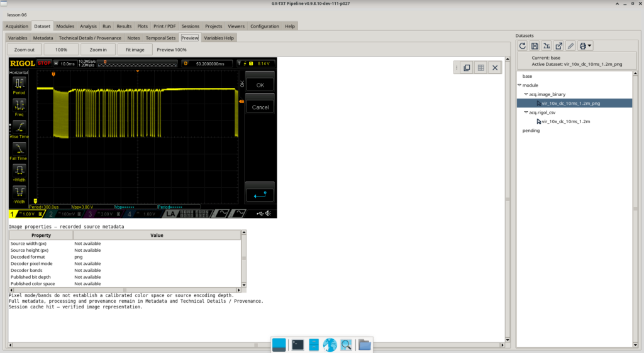Open the file cabinet icon in dock
Screen dimensions: 644x353
click(314, 345)
